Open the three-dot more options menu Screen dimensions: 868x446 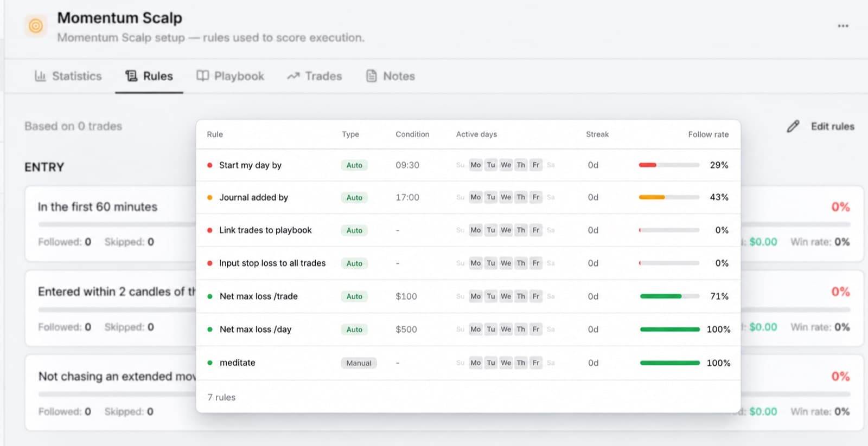click(843, 26)
